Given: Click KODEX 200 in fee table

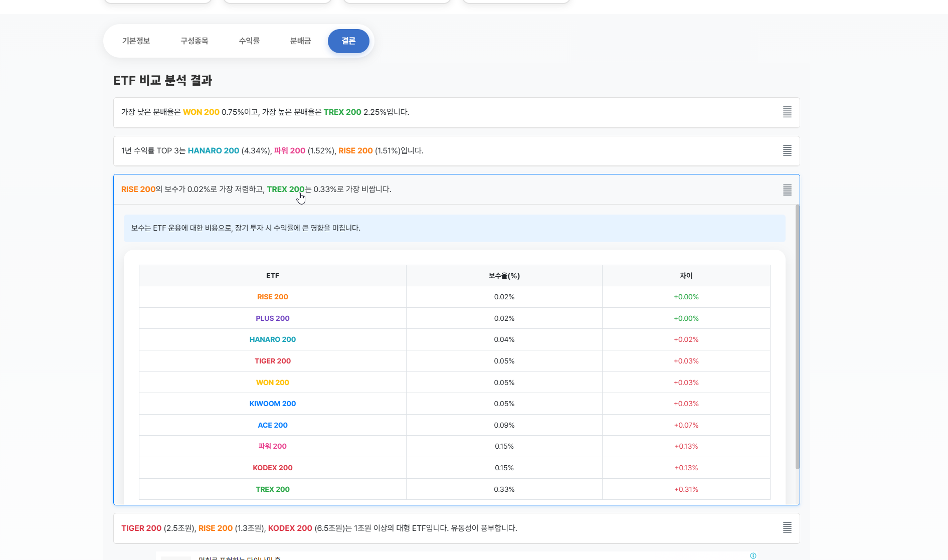Looking at the screenshot, I should pos(272,468).
